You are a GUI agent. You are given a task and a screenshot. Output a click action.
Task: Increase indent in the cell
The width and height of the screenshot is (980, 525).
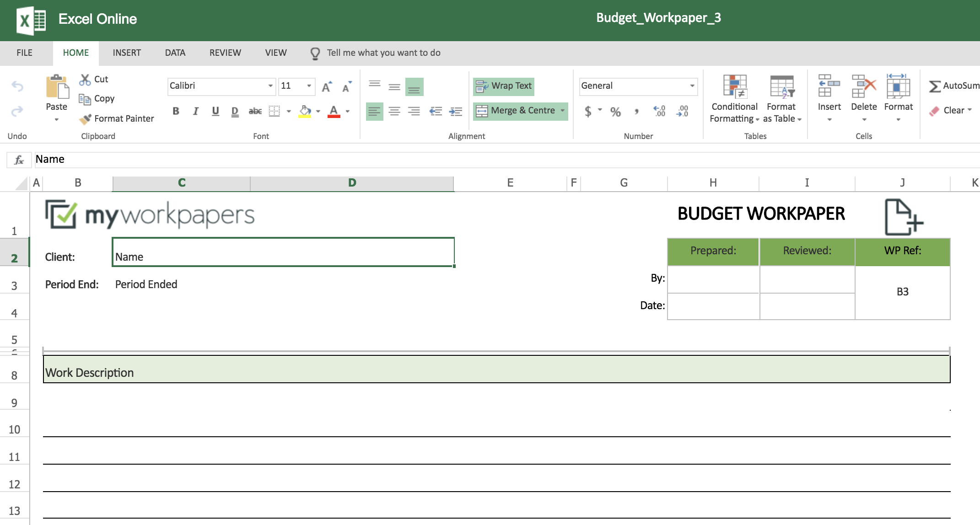point(456,111)
